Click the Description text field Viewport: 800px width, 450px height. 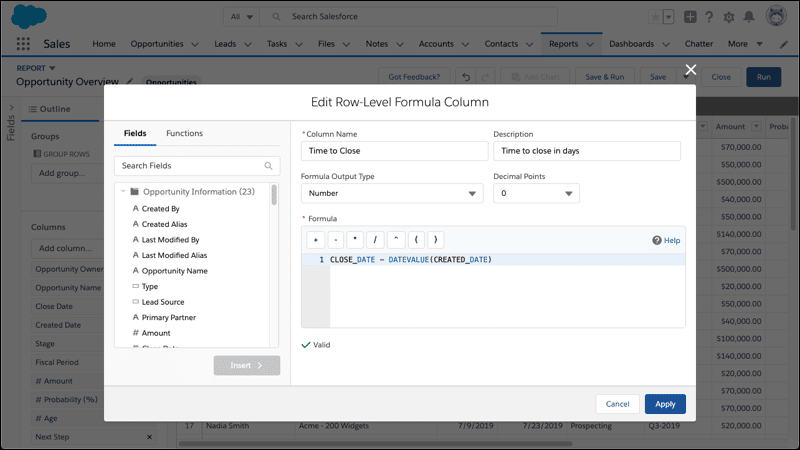point(587,151)
